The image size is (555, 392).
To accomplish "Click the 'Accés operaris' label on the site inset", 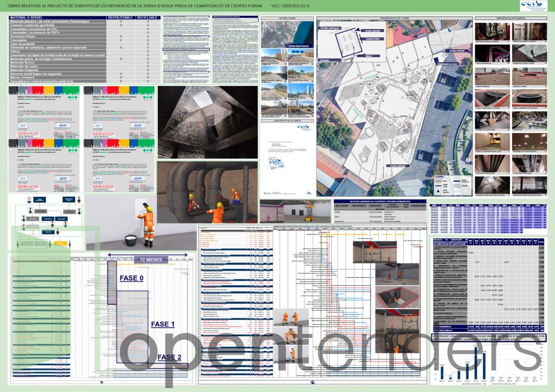I will [373, 31].
